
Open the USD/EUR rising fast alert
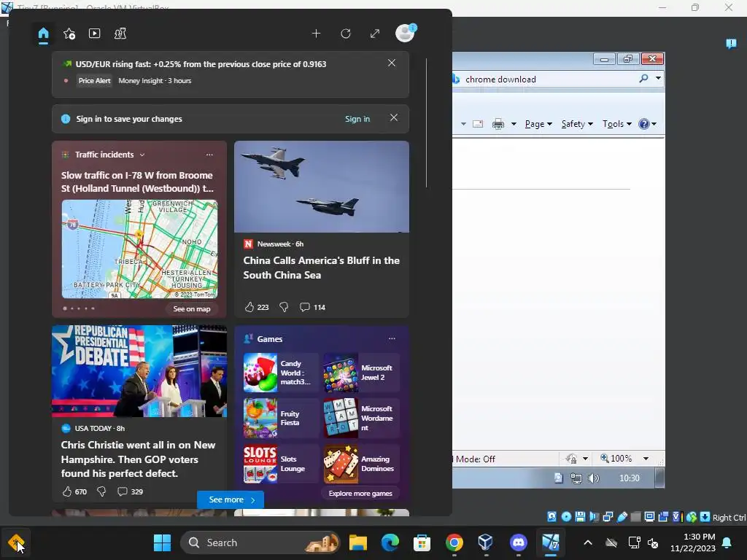201,64
